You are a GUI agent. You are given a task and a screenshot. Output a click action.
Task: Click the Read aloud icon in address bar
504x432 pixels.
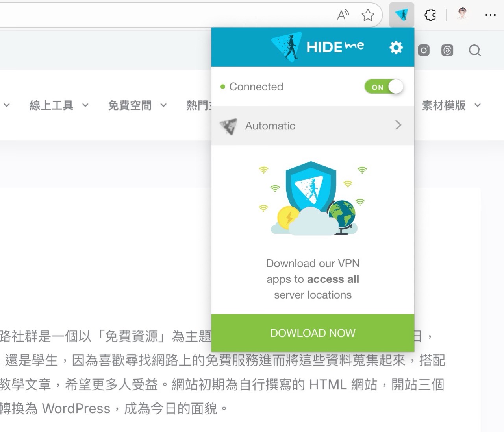[x=342, y=14]
